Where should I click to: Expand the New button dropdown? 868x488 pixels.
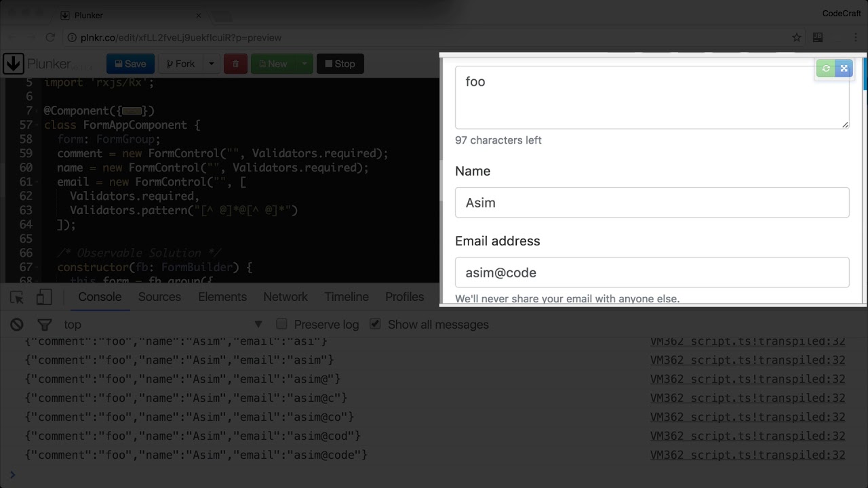pos(304,64)
